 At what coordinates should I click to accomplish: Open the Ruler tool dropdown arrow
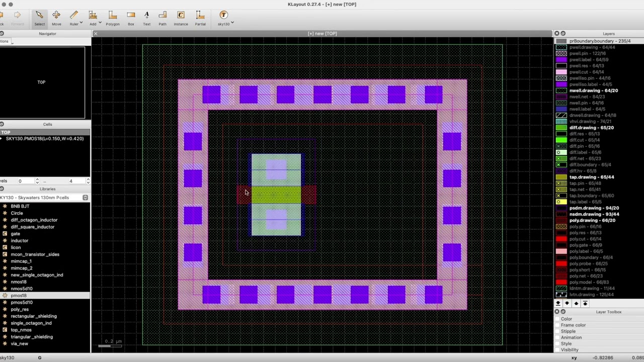81,23
